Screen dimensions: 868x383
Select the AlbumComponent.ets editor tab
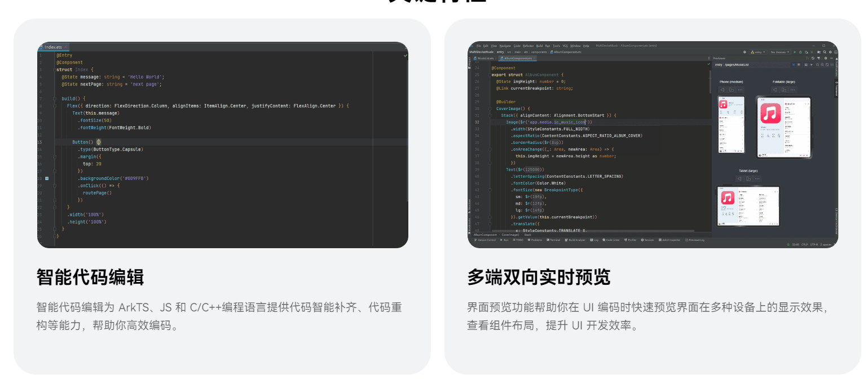518,58
